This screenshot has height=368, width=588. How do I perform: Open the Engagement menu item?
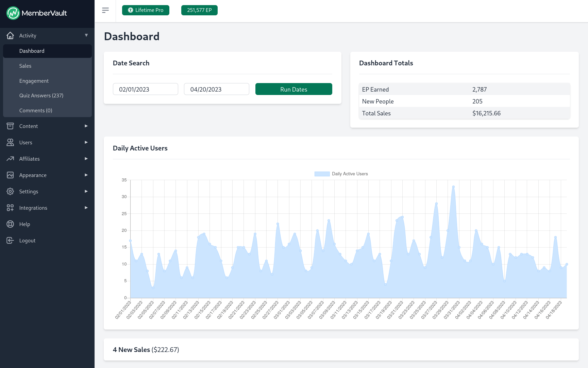[47, 81]
